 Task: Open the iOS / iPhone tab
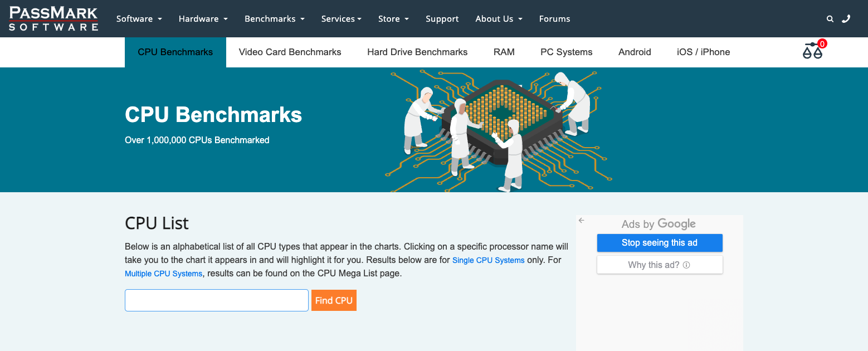(x=703, y=52)
